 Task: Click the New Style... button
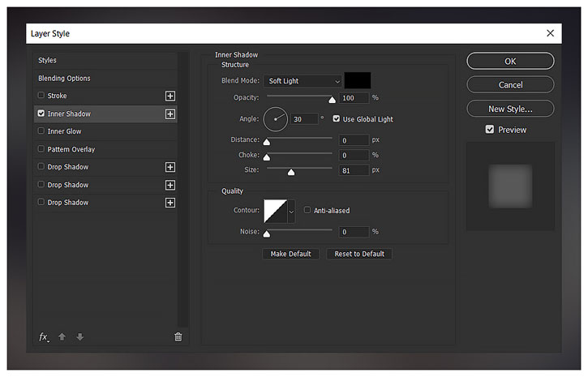coord(510,109)
